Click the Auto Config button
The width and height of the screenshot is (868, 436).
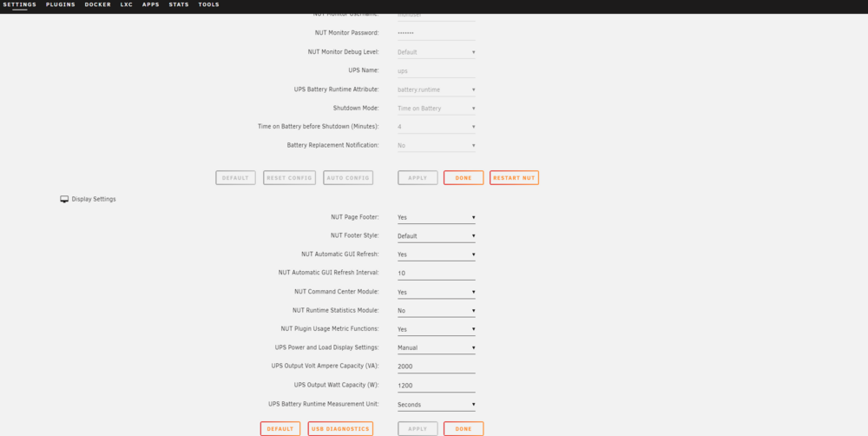pos(348,178)
